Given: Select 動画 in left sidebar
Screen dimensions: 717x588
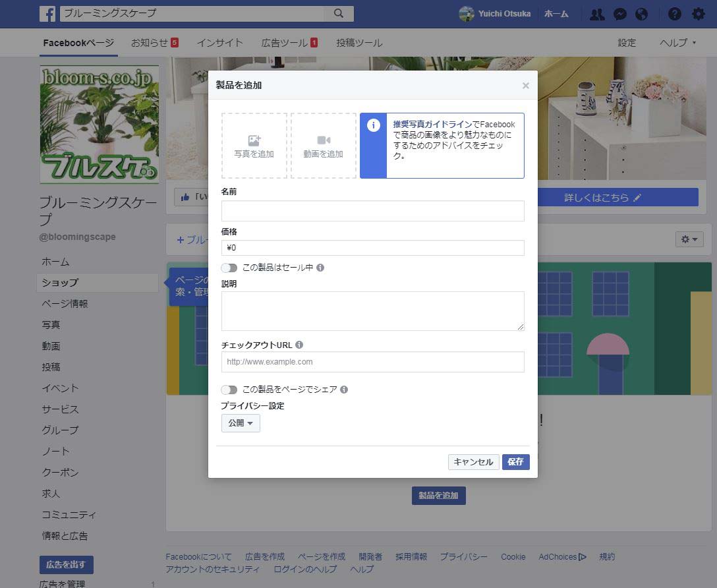Looking at the screenshot, I should click(51, 345).
